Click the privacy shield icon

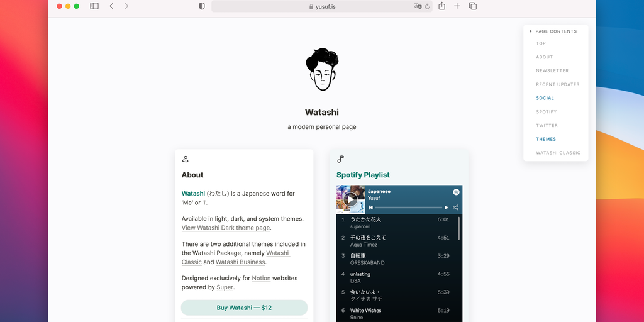coord(202,6)
